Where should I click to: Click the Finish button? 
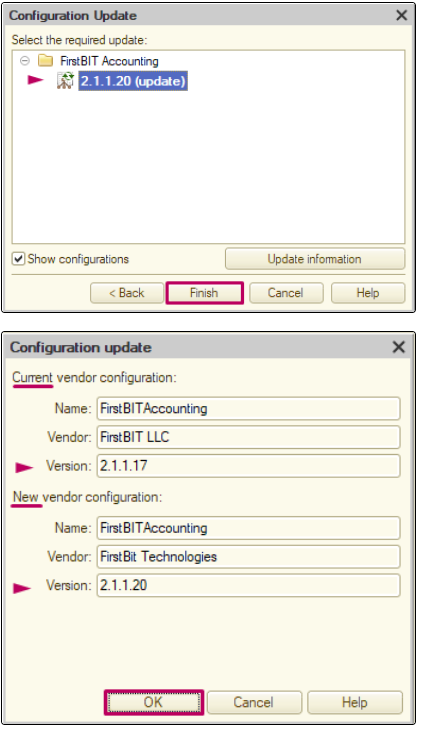[205, 293]
